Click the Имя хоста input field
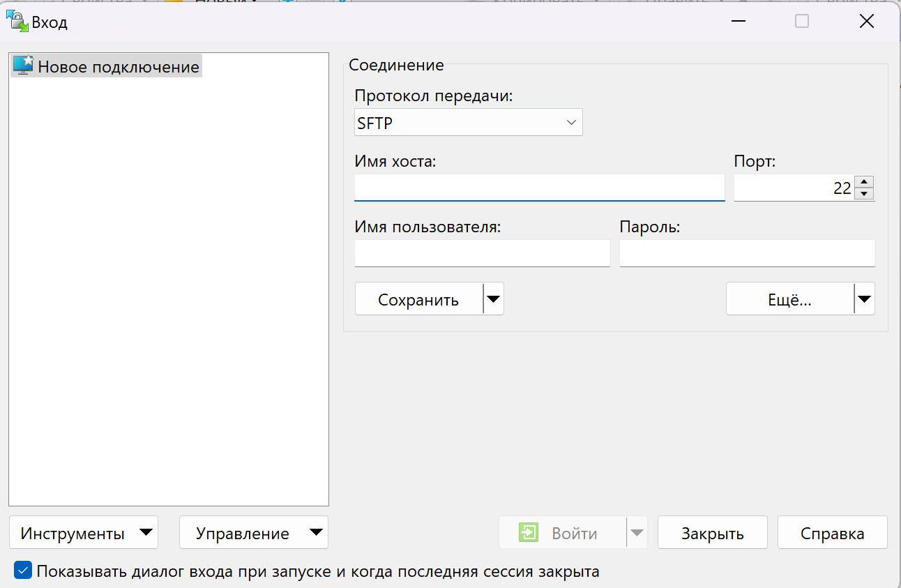Image resolution: width=901 pixels, height=588 pixels. [539, 187]
